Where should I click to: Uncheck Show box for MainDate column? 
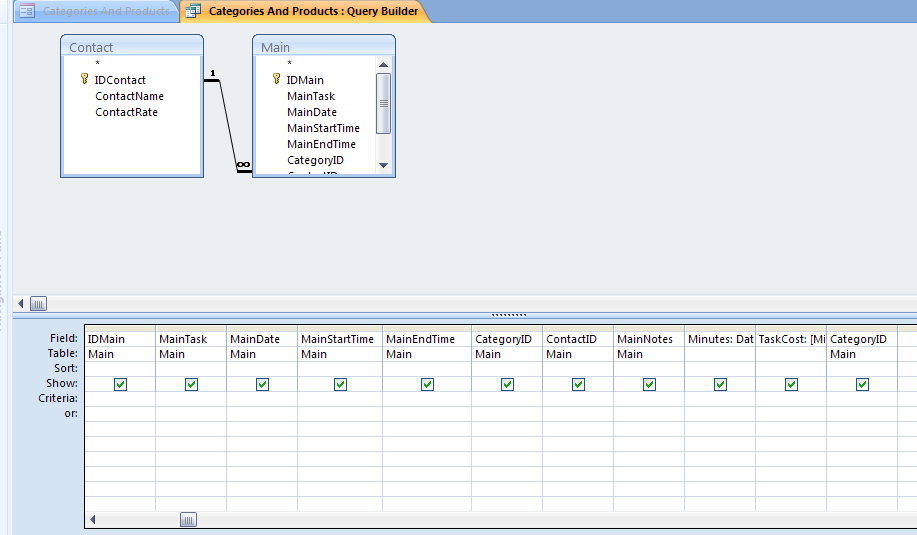tap(263, 384)
